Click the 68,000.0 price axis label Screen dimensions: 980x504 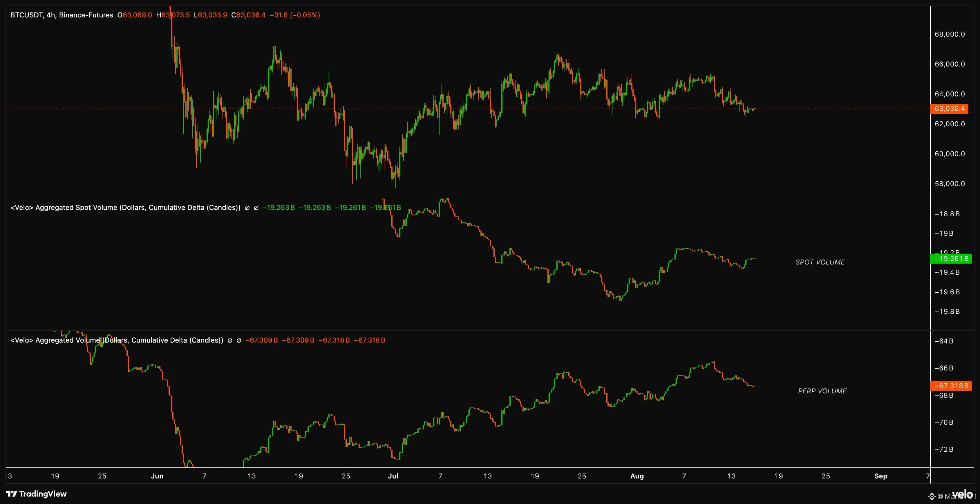[x=950, y=34]
